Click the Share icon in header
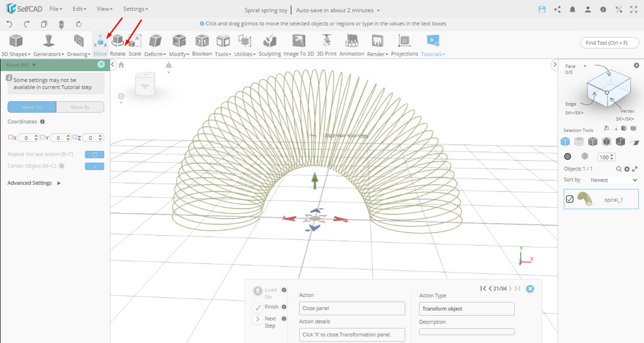644x343 pixels. [557, 9]
